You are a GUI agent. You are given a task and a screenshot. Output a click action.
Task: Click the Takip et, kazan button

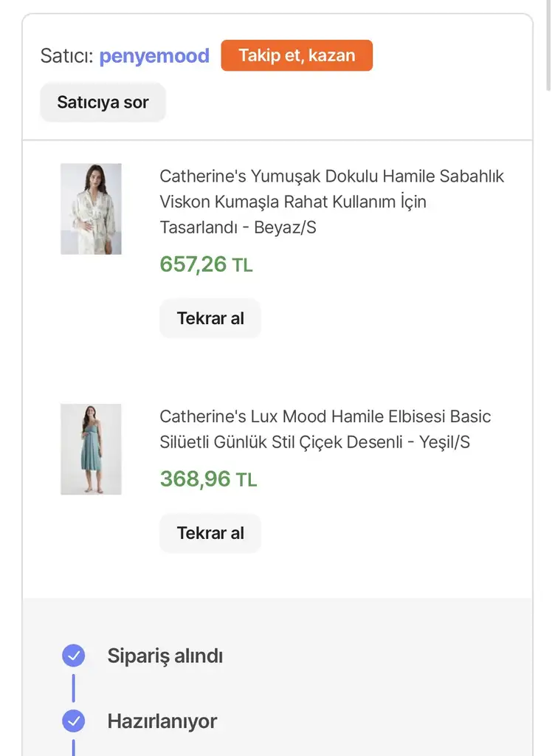(x=297, y=55)
